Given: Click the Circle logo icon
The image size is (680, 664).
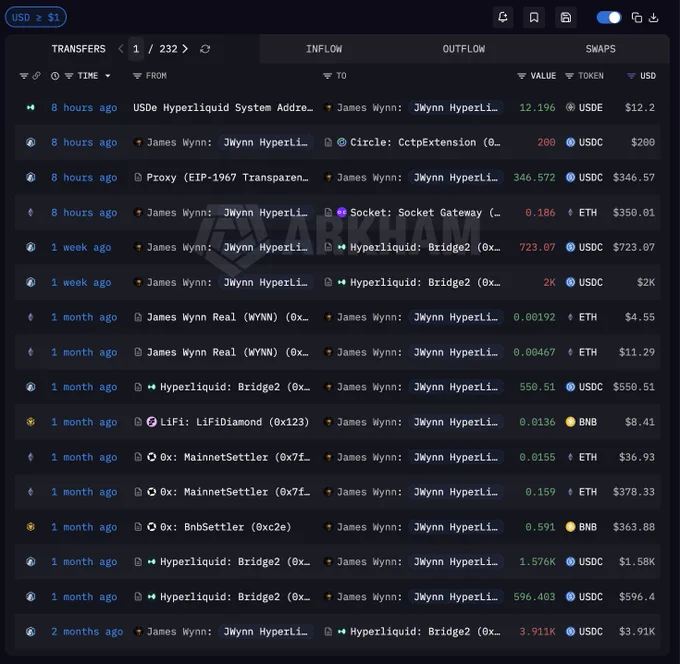Looking at the screenshot, I should tap(342, 142).
